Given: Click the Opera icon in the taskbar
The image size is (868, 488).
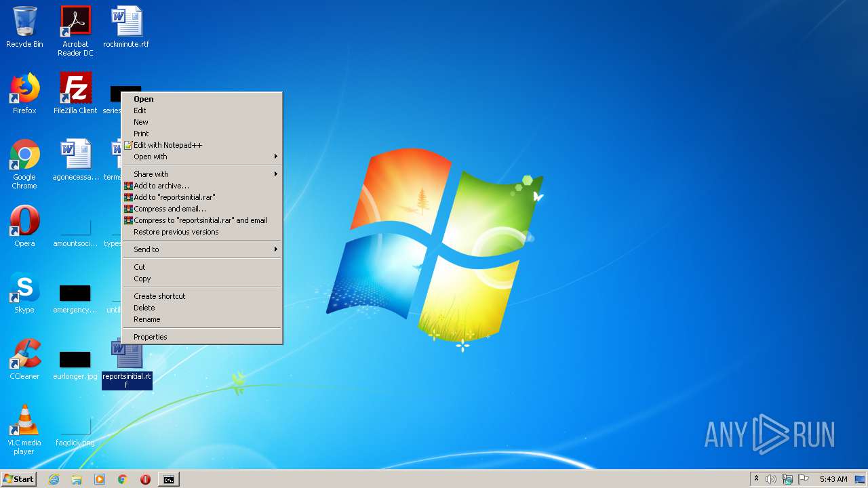Looking at the screenshot, I should 145,479.
